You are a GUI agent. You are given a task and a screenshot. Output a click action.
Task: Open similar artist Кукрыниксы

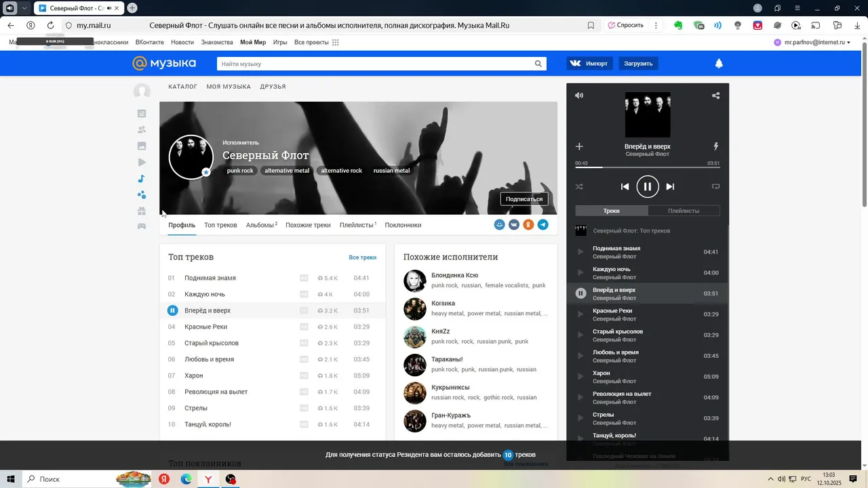tap(450, 388)
